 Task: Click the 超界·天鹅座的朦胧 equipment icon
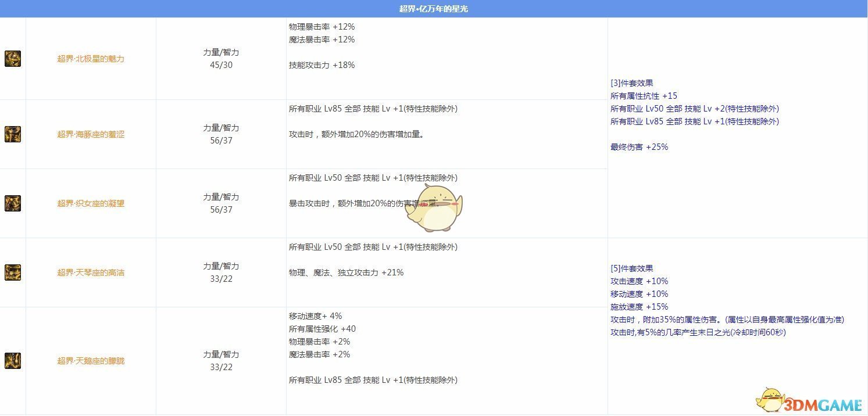tap(13, 360)
